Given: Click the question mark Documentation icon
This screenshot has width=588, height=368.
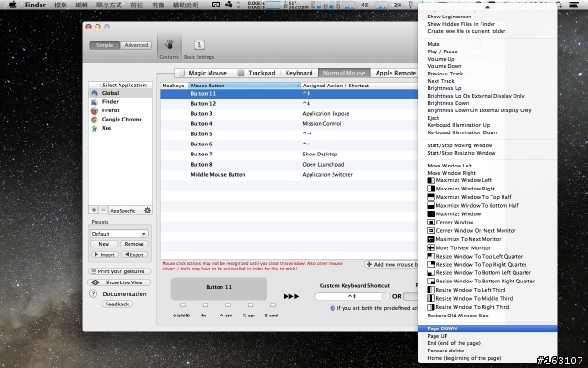Looking at the screenshot, I should pos(94,294).
